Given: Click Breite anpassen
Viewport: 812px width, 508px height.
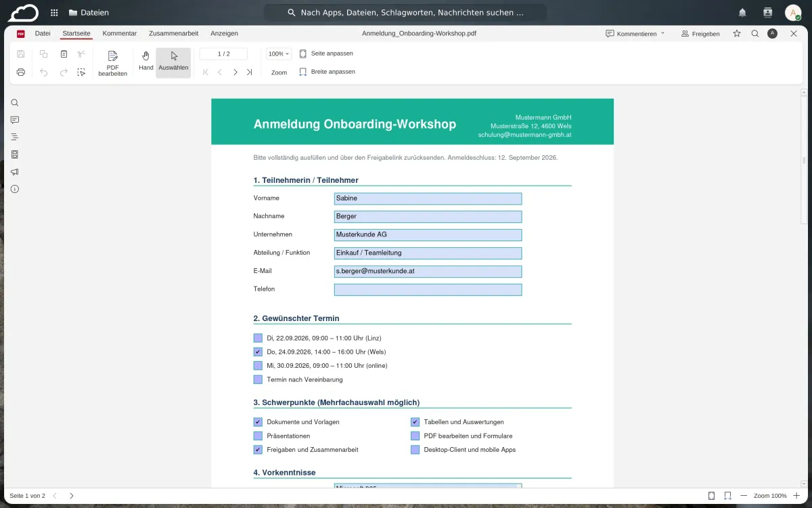Looking at the screenshot, I should tap(327, 72).
